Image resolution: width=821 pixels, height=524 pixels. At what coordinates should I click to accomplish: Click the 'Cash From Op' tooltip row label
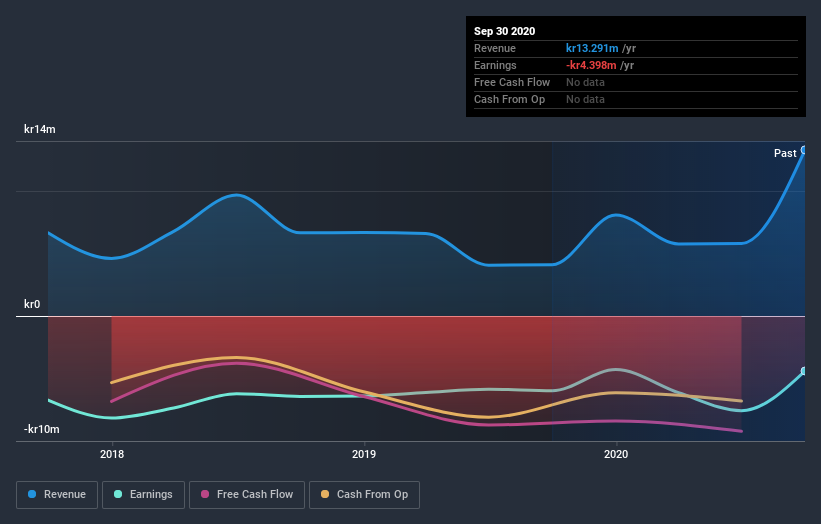click(509, 99)
